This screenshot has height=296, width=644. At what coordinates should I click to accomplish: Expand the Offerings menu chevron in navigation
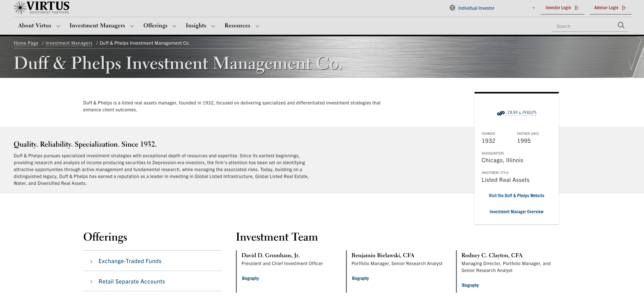[x=174, y=26]
